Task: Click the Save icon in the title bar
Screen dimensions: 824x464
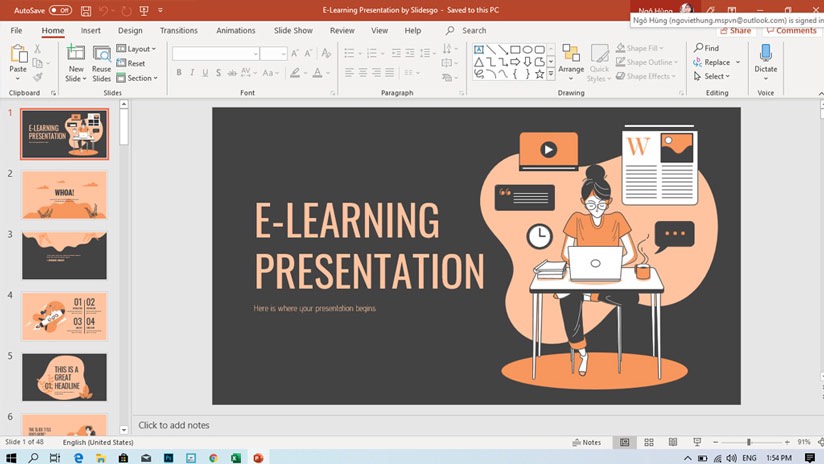Action: click(86, 11)
